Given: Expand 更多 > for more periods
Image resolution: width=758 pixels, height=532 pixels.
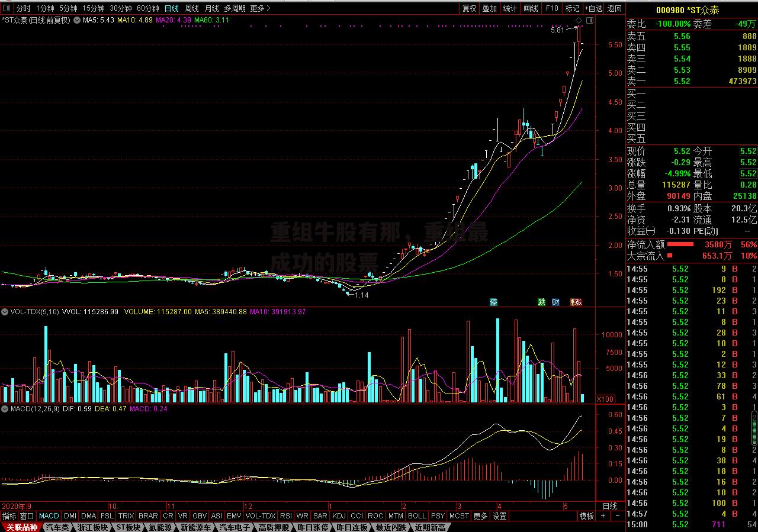Looking at the screenshot, I should click(260, 8).
